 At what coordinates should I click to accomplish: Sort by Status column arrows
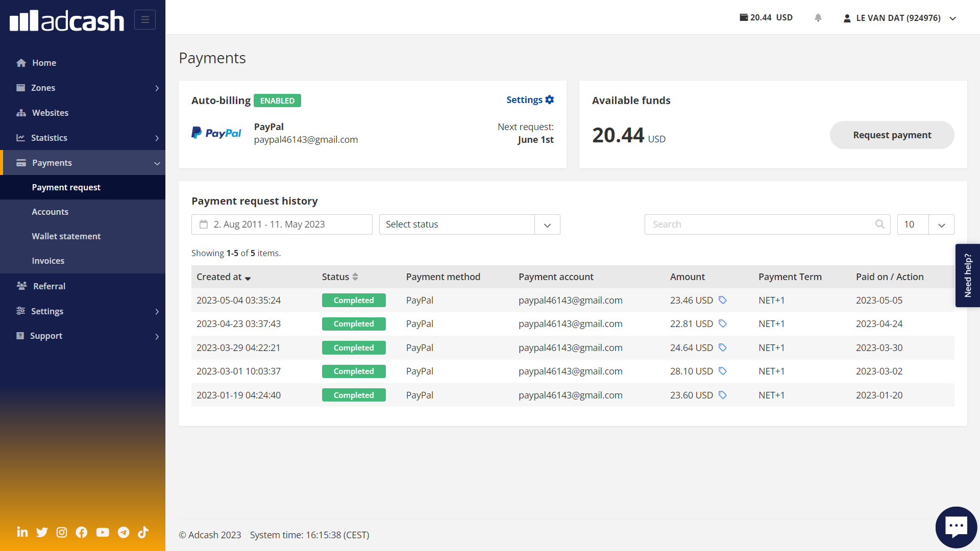click(355, 277)
